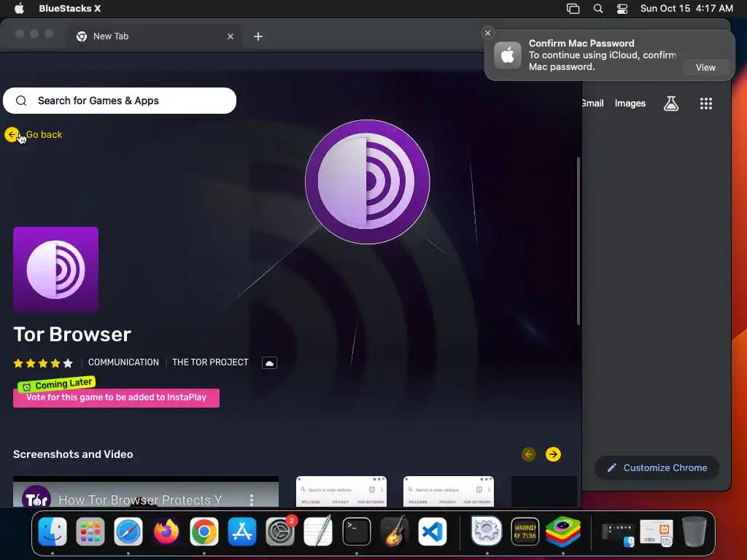Open System Settings with badge in Dock
The height and width of the screenshot is (560, 747).
pos(280,532)
